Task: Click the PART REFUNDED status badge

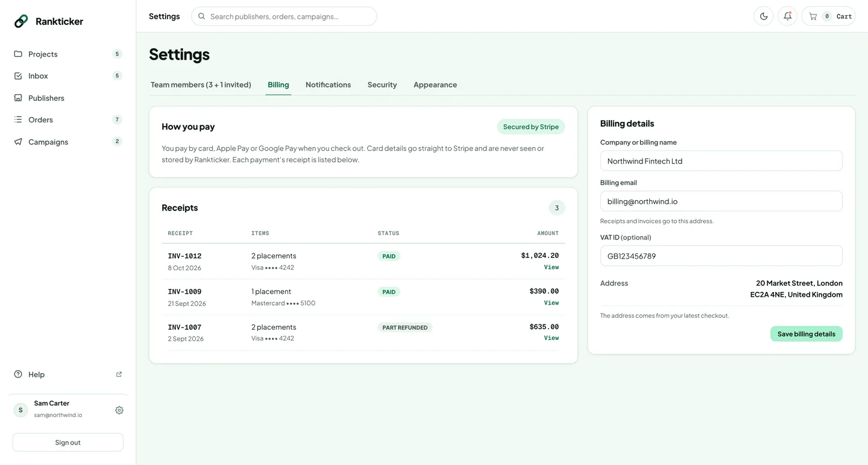Action: coord(405,327)
